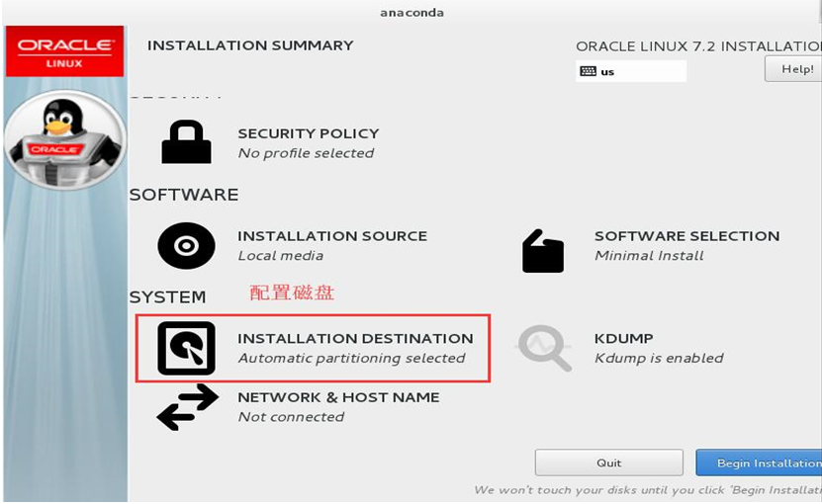The width and height of the screenshot is (822, 504).
Task: Click the Kdump magnifier icon
Action: click(545, 348)
